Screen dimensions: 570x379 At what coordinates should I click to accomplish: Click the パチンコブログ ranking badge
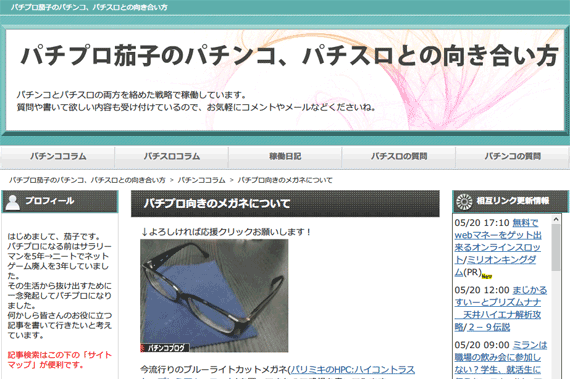165,348
